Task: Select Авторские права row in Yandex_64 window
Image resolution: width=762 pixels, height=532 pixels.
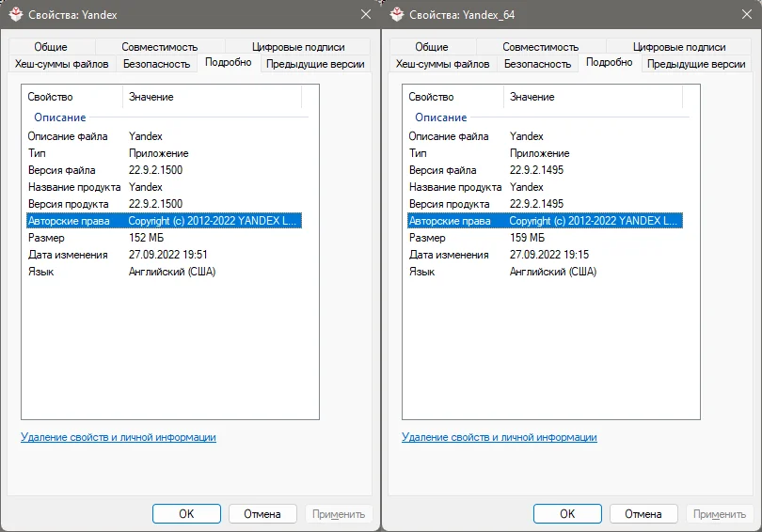Action: pyautogui.click(x=546, y=221)
